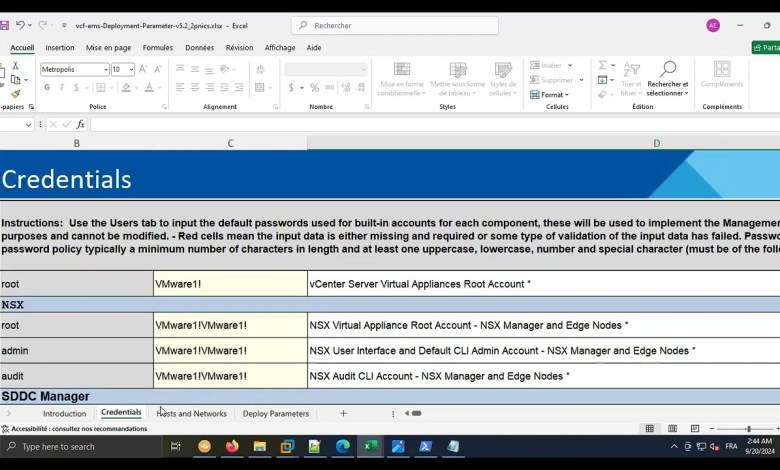Open Mettre sous forme de tableau
Image resolution: width=780 pixels, height=470 pixels.
(x=458, y=79)
